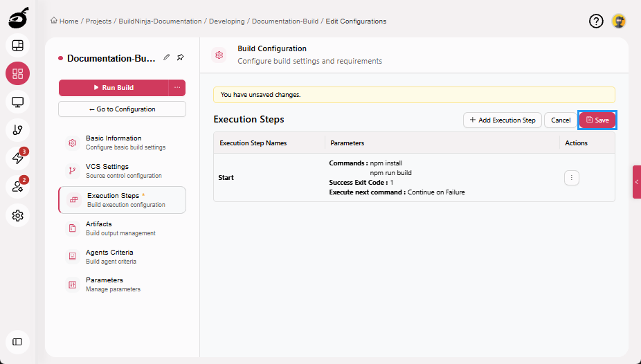The image size is (641, 364).
Task: Toggle the sidebar collapse panel icon
Action: click(x=17, y=342)
